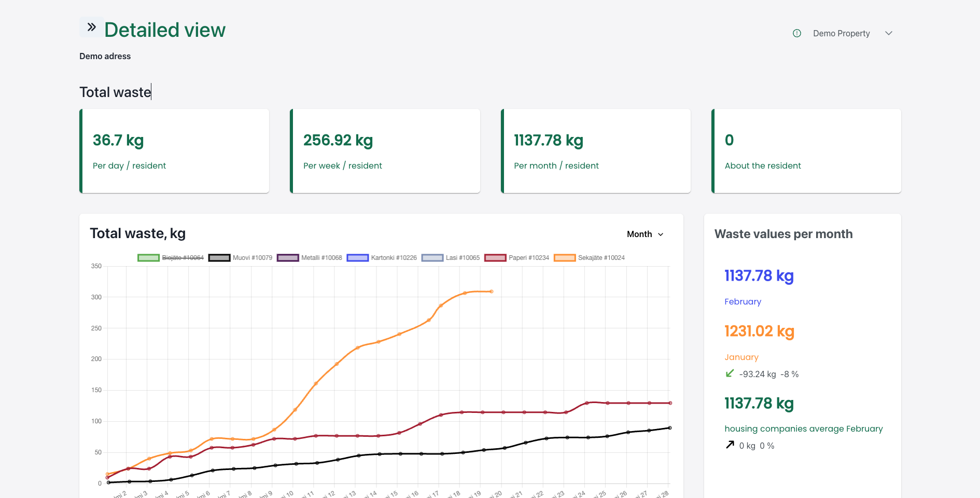
Task: Open the Demo Property dropdown
Action: tap(889, 33)
